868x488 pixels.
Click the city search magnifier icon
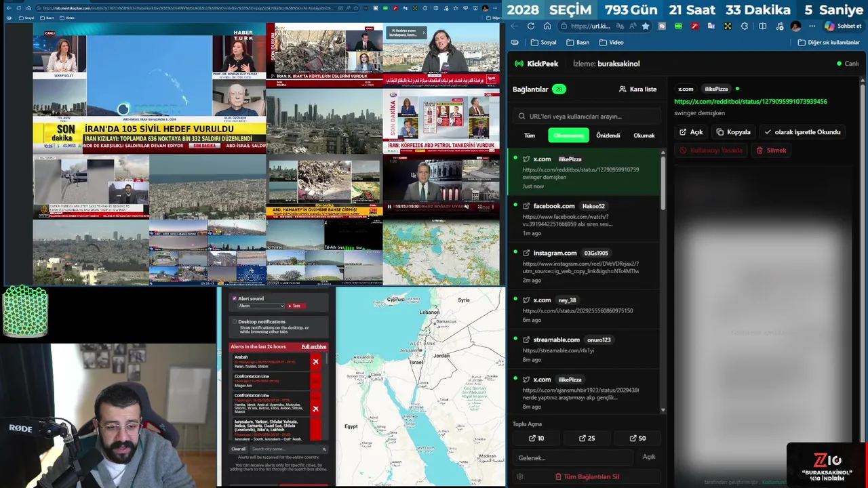(324, 449)
